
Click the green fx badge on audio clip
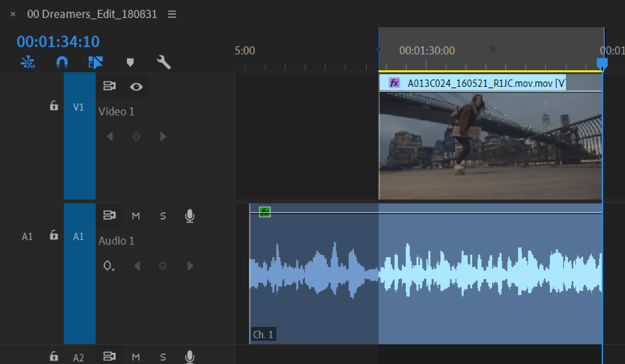click(265, 212)
